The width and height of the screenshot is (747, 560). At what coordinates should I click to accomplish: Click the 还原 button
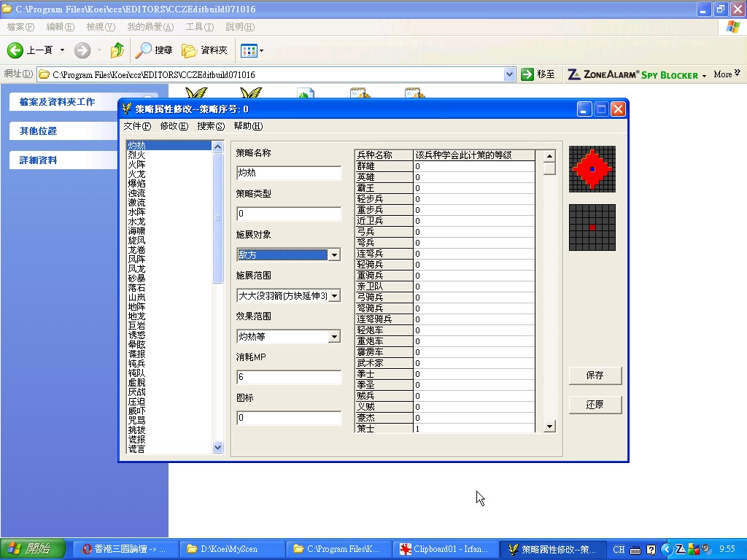pyautogui.click(x=595, y=405)
